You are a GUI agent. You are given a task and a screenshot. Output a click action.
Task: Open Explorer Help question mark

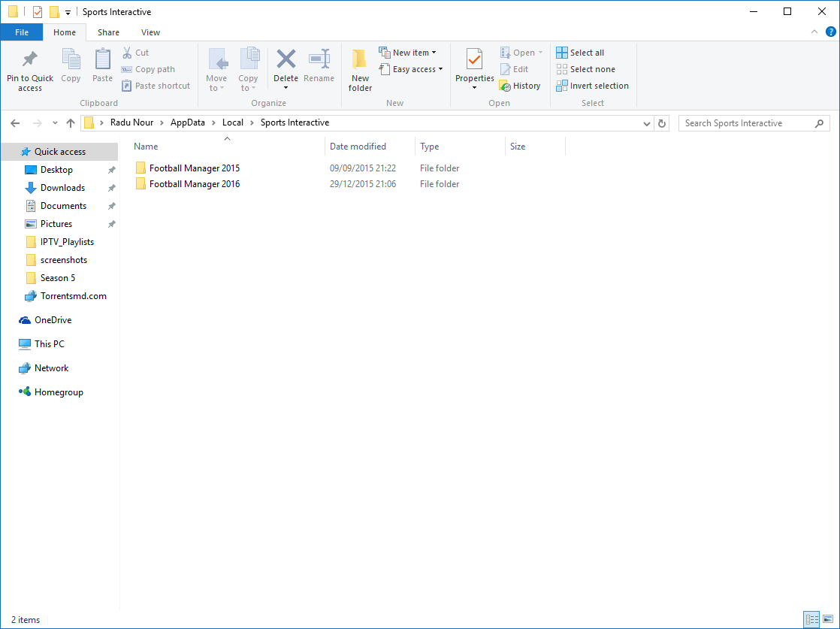[831, 32]
